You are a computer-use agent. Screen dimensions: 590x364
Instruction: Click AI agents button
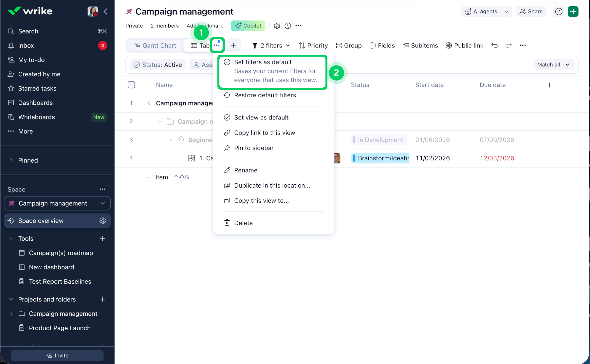point(481,11)
